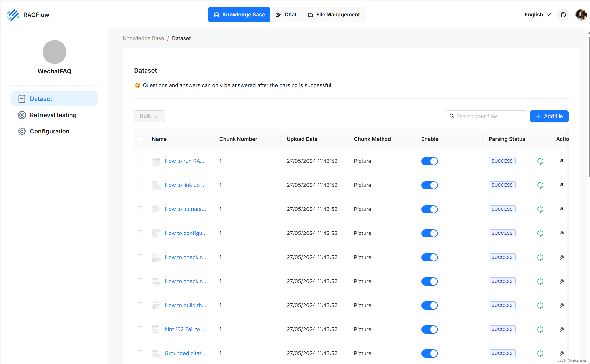This screenshot has height=364, width=590.
Task: Click the wrench icon in 'How to build th...' row
Action: tap(562, 305)
